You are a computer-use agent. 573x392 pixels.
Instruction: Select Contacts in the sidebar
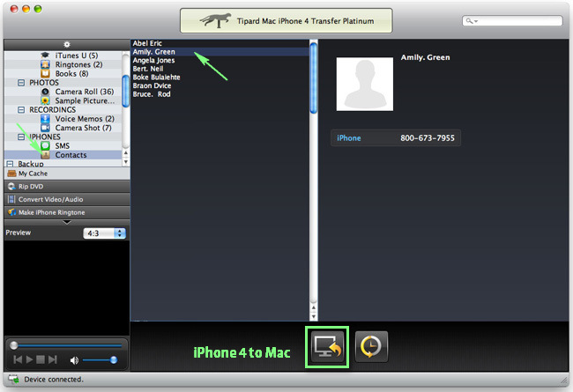[x=63, y=155]
